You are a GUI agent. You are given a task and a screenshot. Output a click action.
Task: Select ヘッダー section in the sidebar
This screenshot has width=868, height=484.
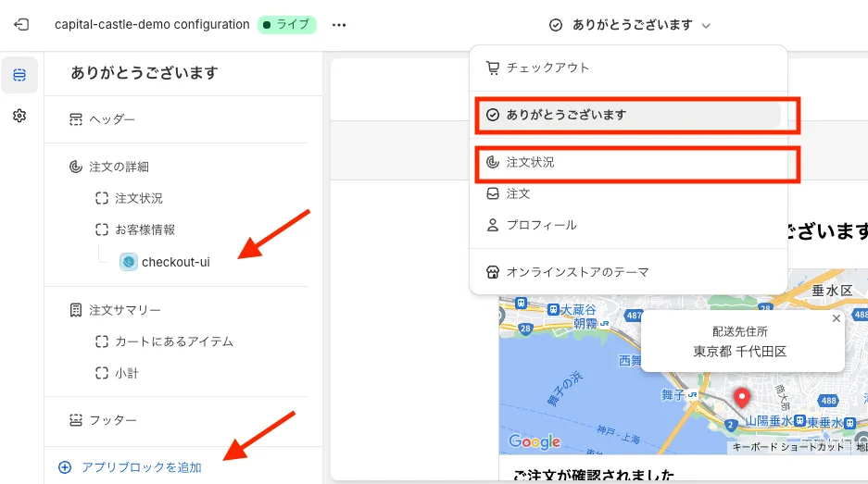[x=112, y=119]
